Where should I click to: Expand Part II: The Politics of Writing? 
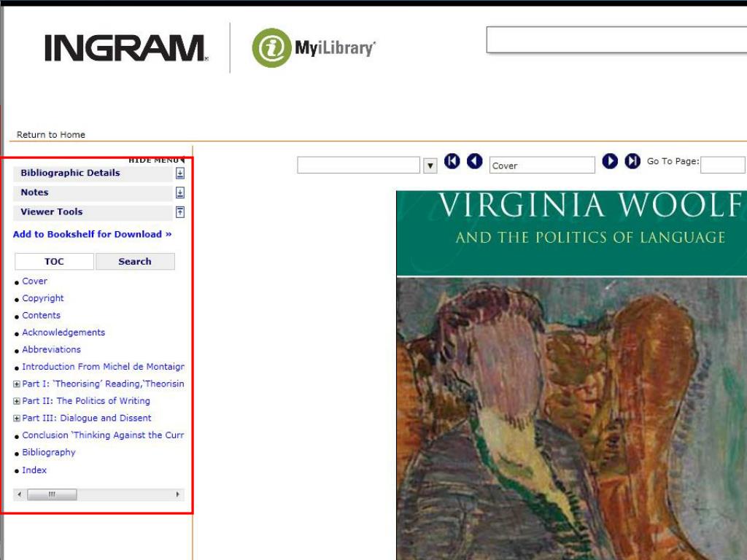point(16,402)
